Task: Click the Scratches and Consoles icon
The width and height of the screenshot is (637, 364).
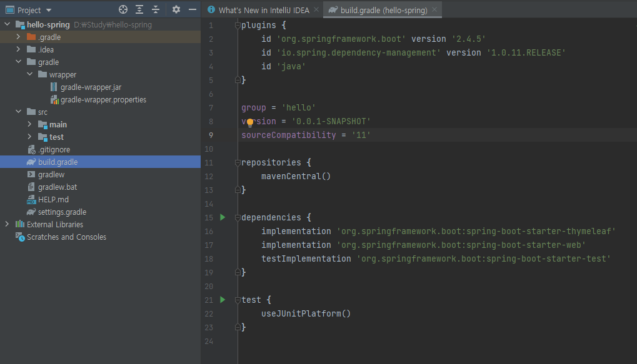Action: pos(20,237)
